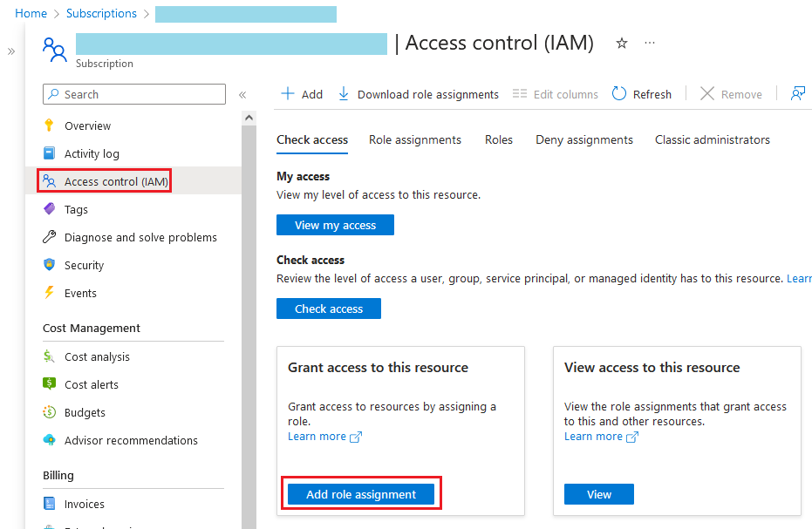Image resolution: width=812 pixels, height=529 pixels.
Task: Click the Tags icon in sidebar
Action: coord(50,209)
